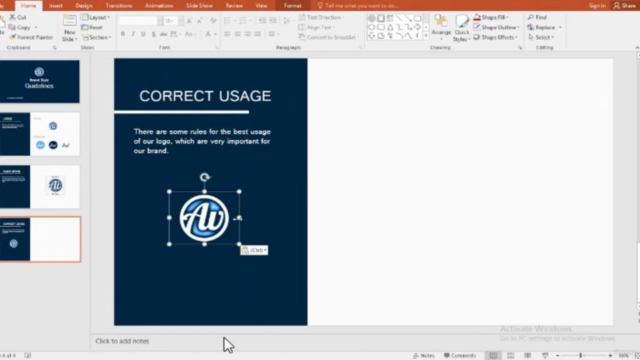The image size is (640, 360).
Task: Select the Brand Style Guidelines slide thumbnail
Action: click(39, 81)
